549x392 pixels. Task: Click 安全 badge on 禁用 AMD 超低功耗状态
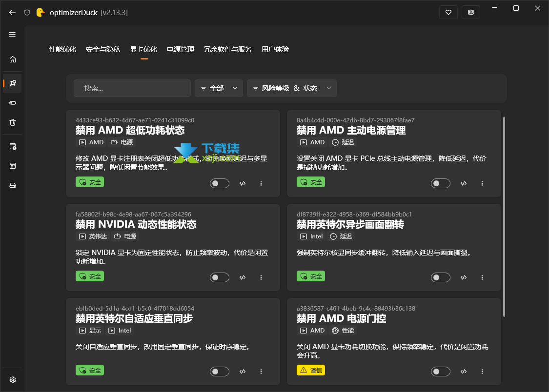click(90, 182)
